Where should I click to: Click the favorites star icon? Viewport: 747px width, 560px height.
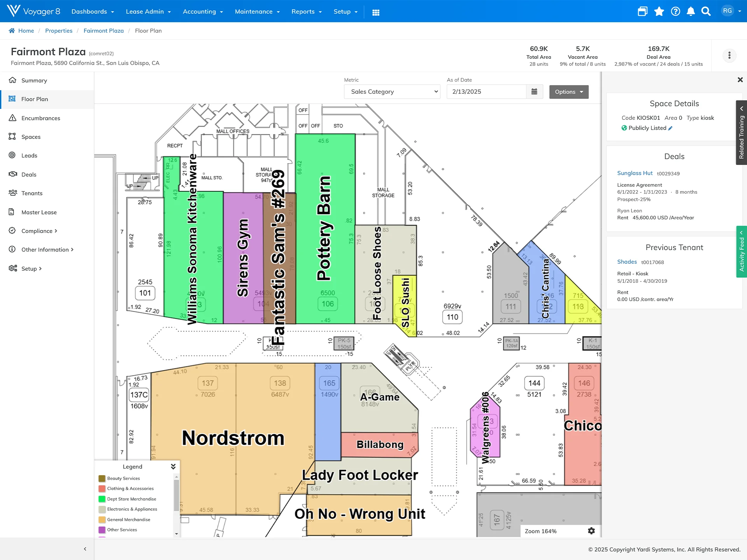[659, 11]
